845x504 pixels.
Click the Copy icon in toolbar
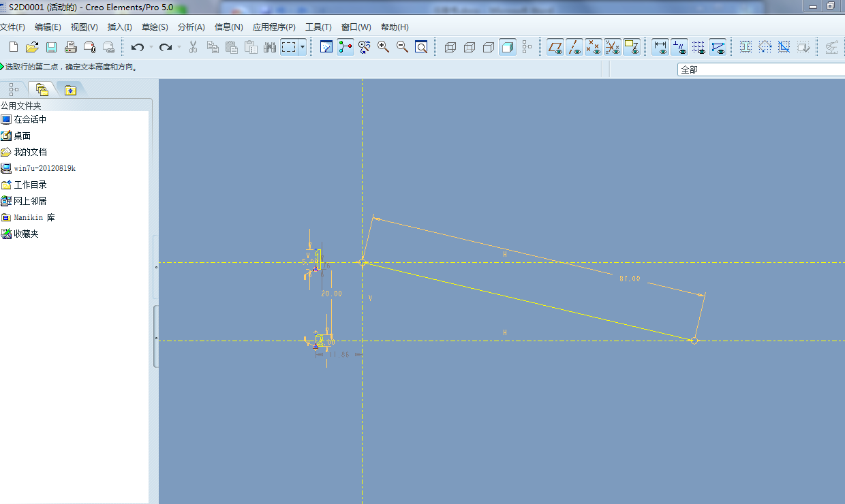213,47
